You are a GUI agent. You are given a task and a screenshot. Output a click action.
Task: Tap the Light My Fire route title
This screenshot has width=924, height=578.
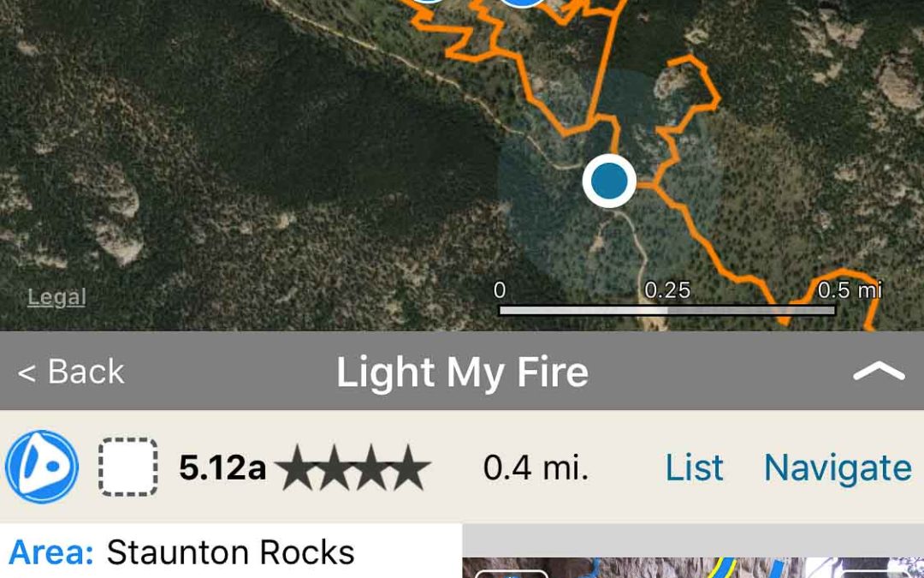click(x=462, y=372)
